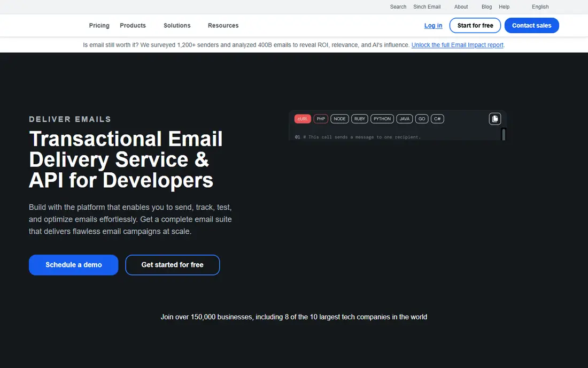The width and height of the screenshot is (588, 368).
Task: Click the "Is email still worth it?" banner text
Action: tap(246, 45)
